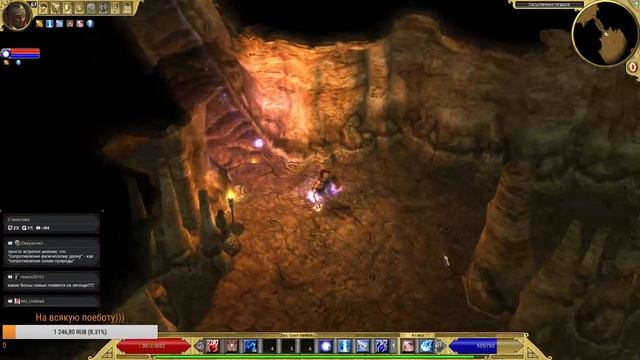Image resolution: width=640 pixels, height=360 pixels.
Task: Inspect the light blue buff icon
Action: (x=60, y=24)
